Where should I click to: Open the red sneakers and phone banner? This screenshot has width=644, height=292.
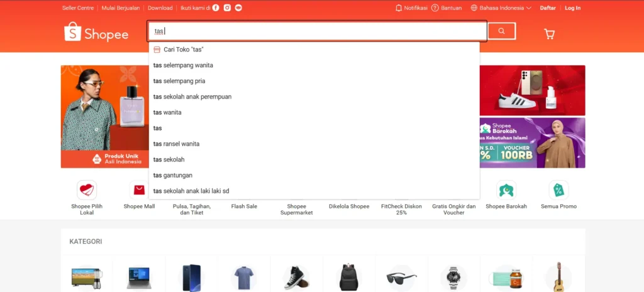(532, 90)
